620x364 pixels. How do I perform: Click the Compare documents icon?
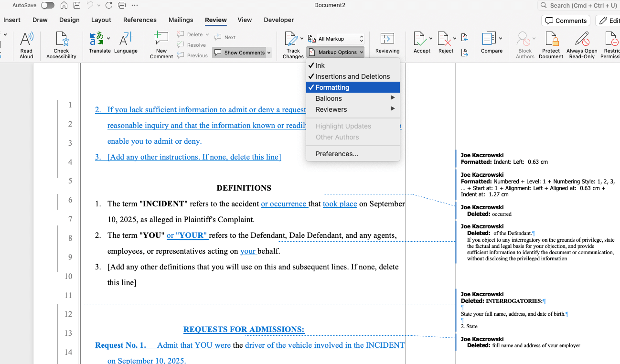(x=489, y=41)
